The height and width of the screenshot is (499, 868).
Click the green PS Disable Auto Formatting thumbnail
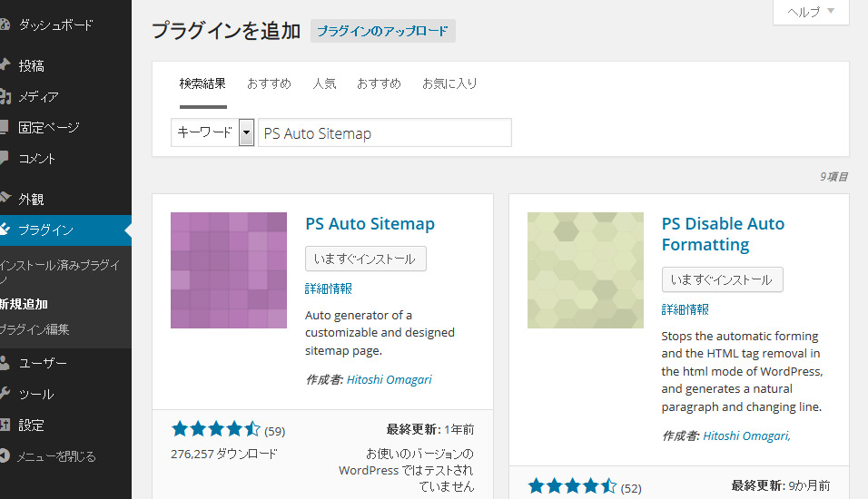tap(585, 270)
